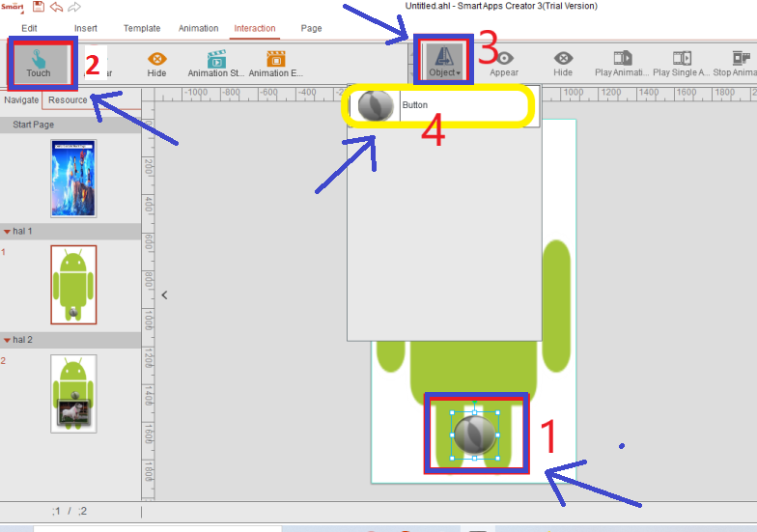The image size is (757, 532).
Task: Open the Template ribbon tab
Action: 141,29
